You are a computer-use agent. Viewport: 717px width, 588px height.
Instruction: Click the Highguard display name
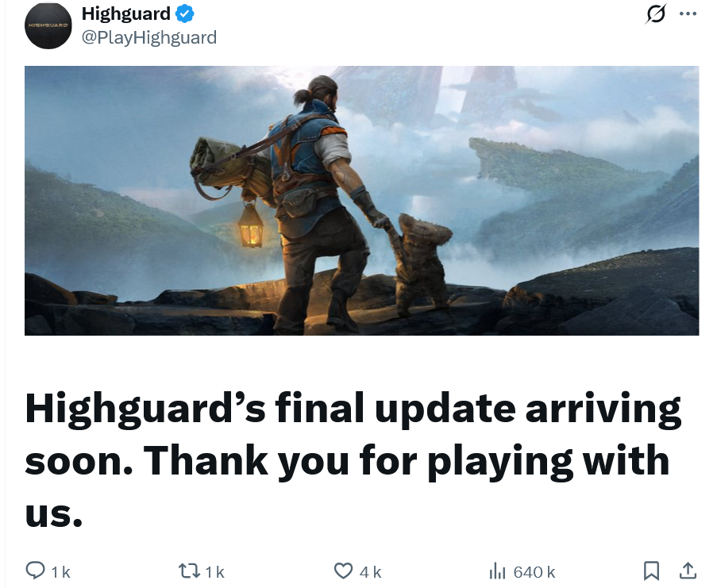[x=125, y=13]
